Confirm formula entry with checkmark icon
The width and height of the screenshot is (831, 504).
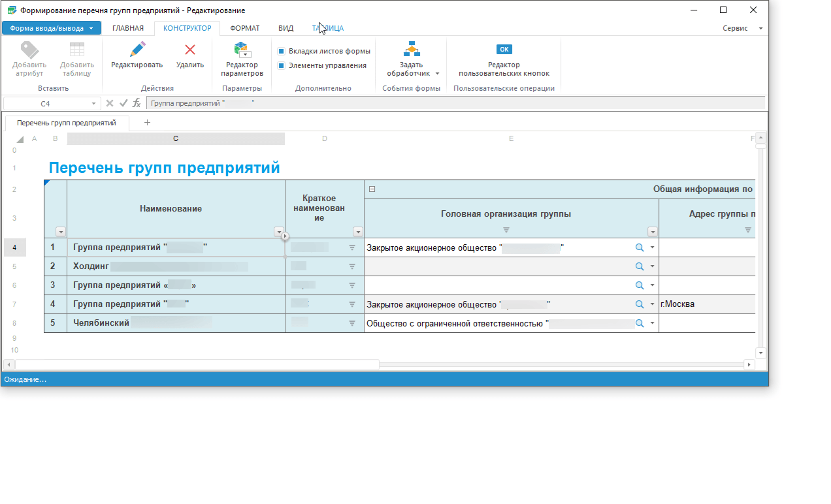point(123,103)
